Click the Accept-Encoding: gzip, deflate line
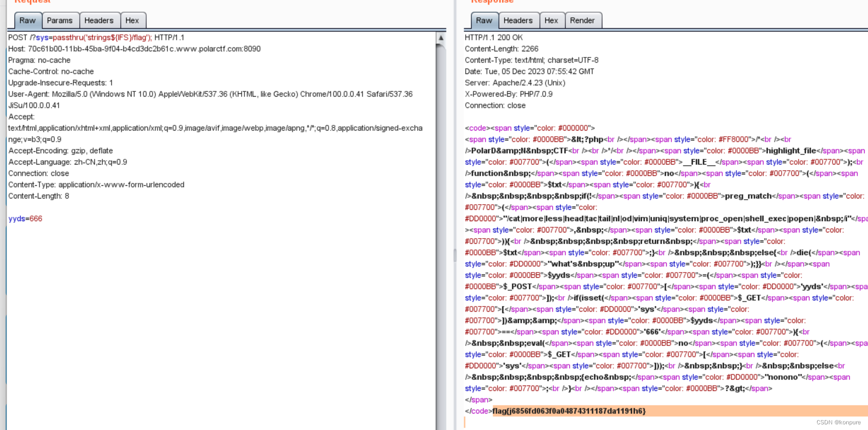 click(60, 150)
